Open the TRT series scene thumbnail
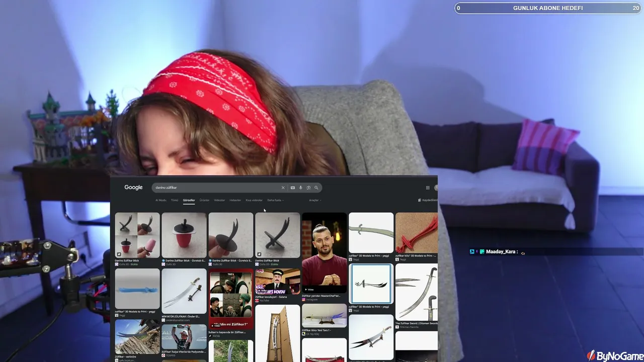 [x=231, y=299]
